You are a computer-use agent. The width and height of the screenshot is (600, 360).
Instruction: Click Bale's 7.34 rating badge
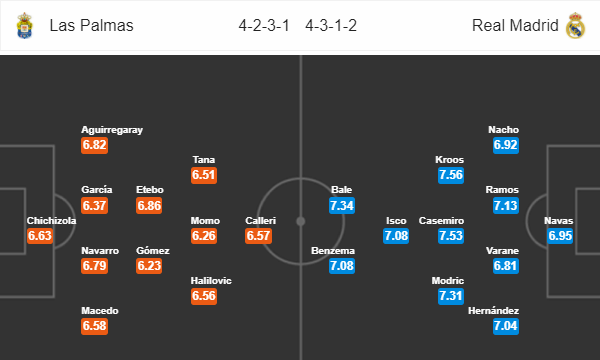(342, 206)
